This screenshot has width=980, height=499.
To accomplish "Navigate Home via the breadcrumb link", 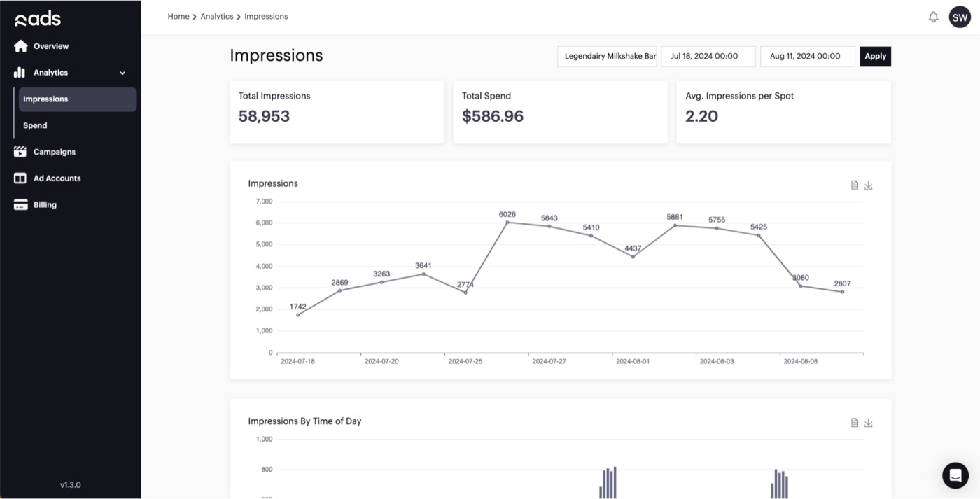I will pyautogui.click(x=178, y=16).
